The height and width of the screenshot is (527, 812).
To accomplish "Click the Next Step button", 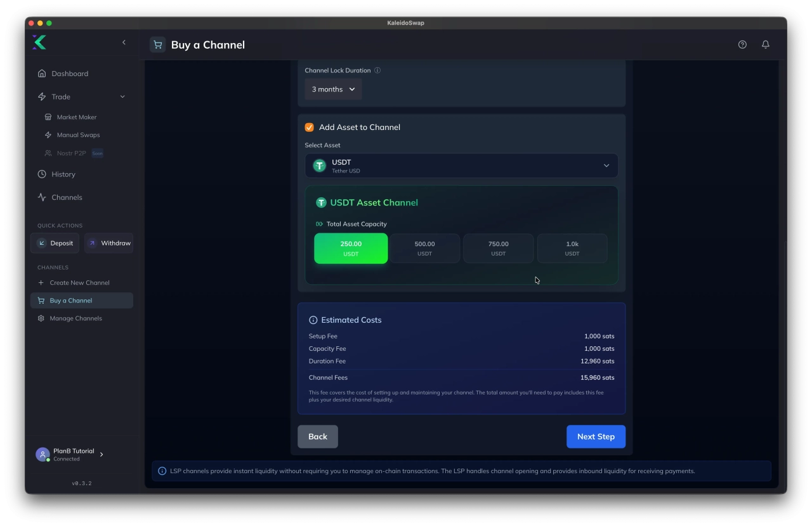I will pyautogui.click(x=595, y=436).
